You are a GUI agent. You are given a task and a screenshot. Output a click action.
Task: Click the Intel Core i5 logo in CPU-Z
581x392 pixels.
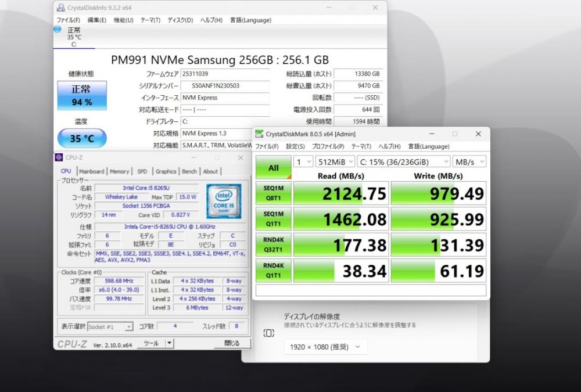coord(224,201)
